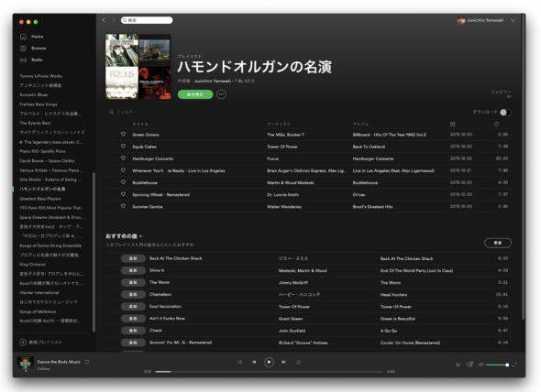Mute using the volume speaker icon
This screenshot has height=392, width=541.
pos(481,365)
